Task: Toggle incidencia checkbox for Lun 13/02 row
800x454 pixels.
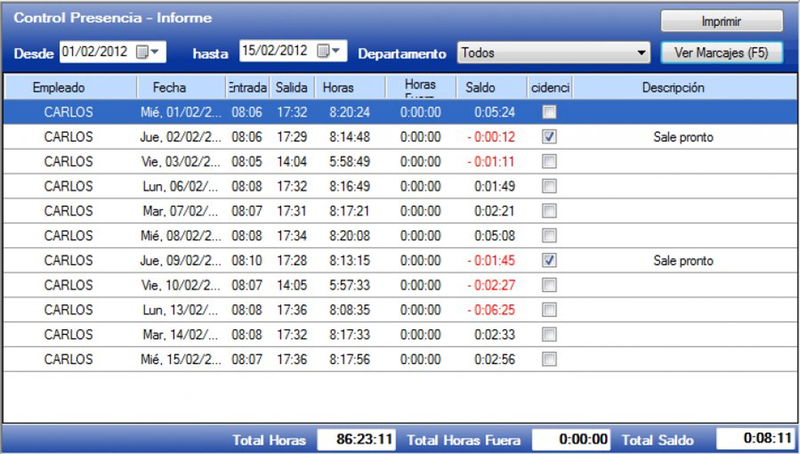Action: (x=549, y=310)
